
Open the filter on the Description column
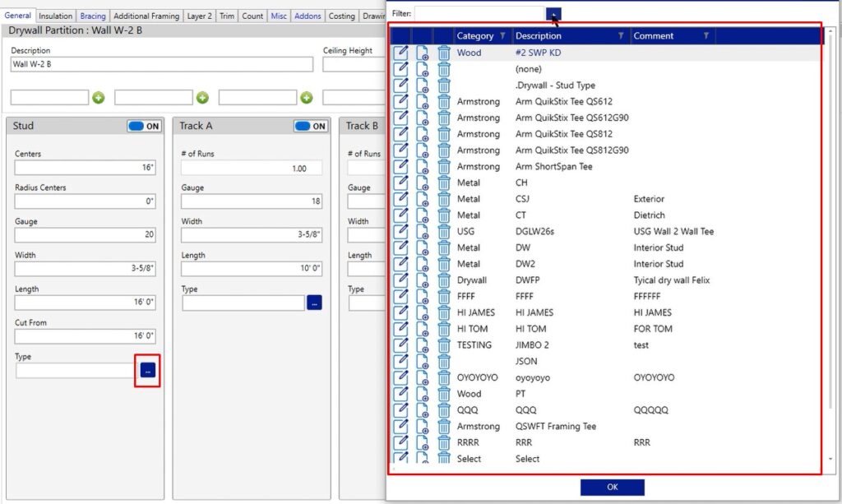[621, 35]
